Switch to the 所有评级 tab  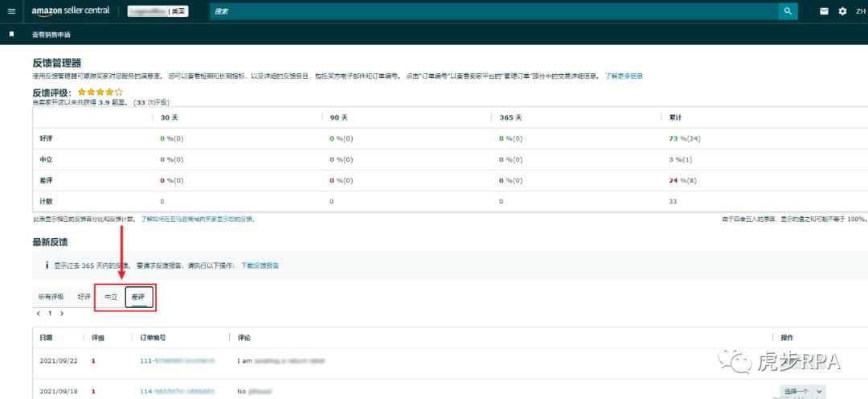coord(51,297)
